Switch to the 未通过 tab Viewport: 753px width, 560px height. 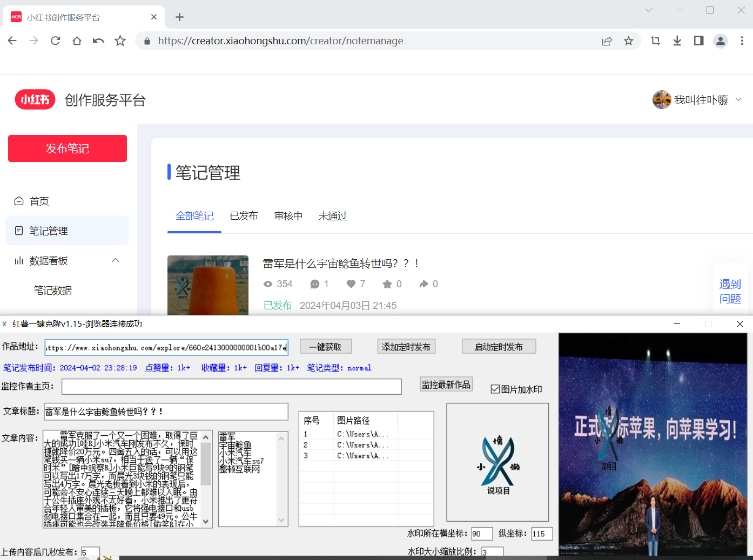click(333, 215)
